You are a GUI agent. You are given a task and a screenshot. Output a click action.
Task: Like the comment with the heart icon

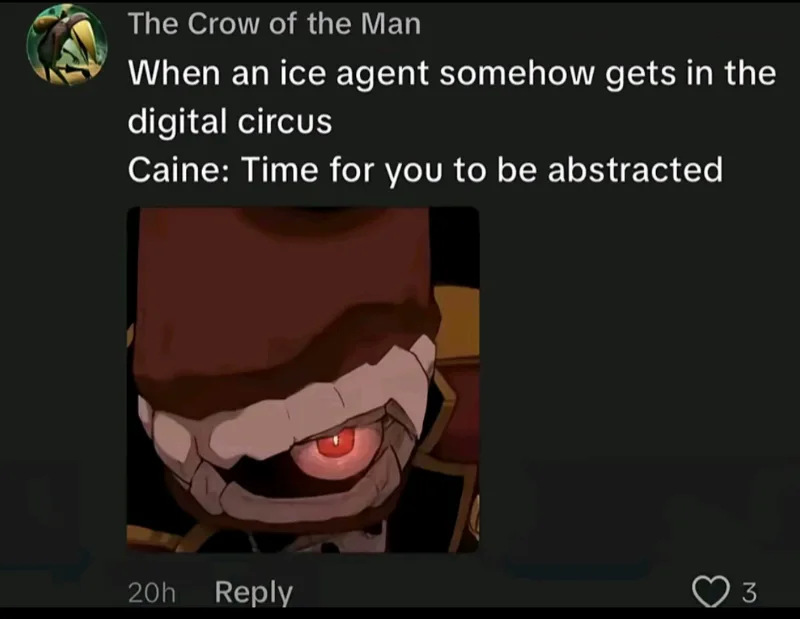pos(710,592)
